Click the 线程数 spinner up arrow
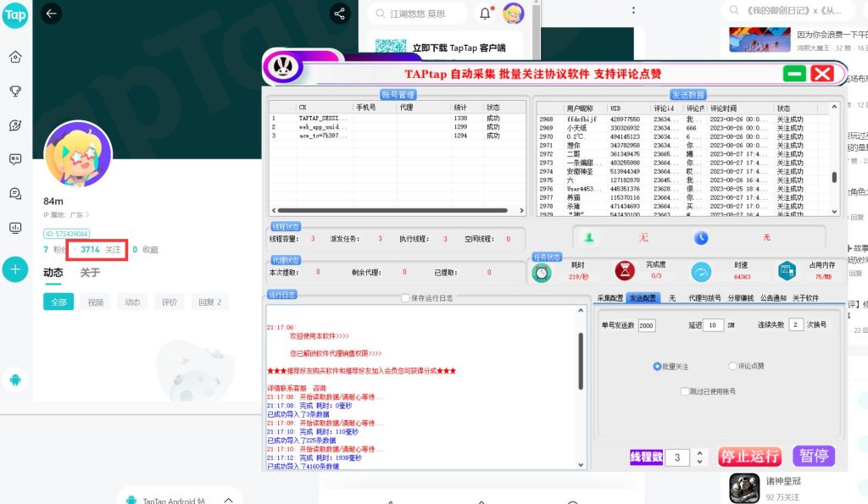Screen dimensions: 868x504 coord(699,451)
